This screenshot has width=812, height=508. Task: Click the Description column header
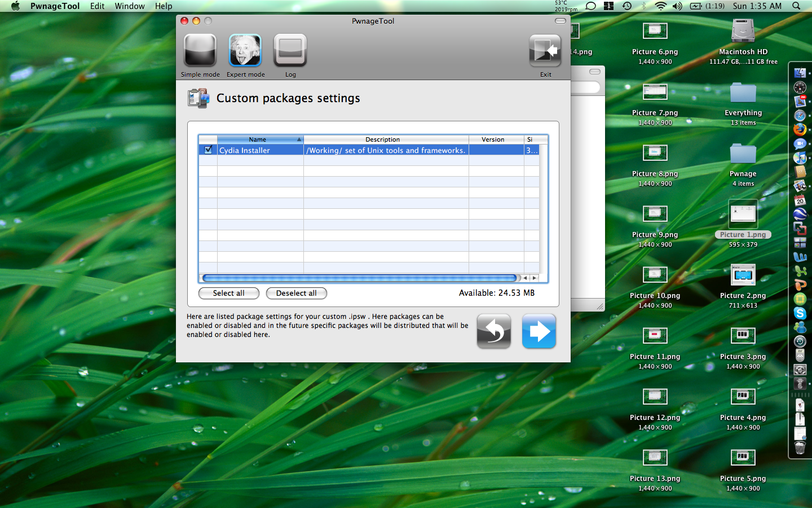pyautogui.click(x=382, y=139)
